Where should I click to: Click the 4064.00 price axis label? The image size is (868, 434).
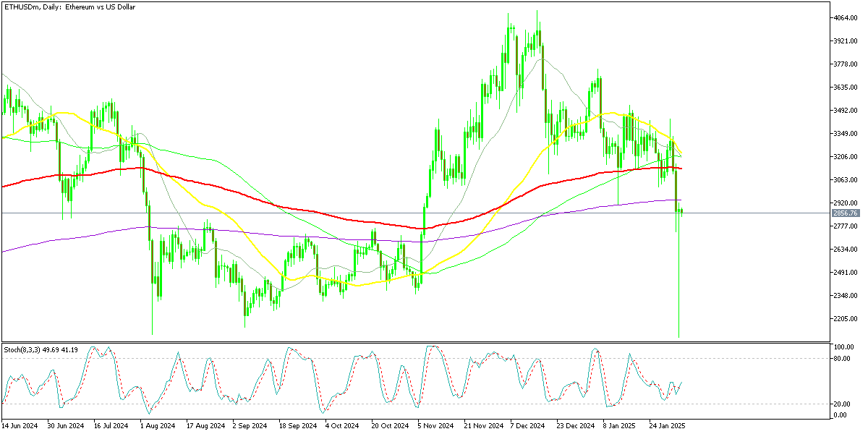point(846,18)
